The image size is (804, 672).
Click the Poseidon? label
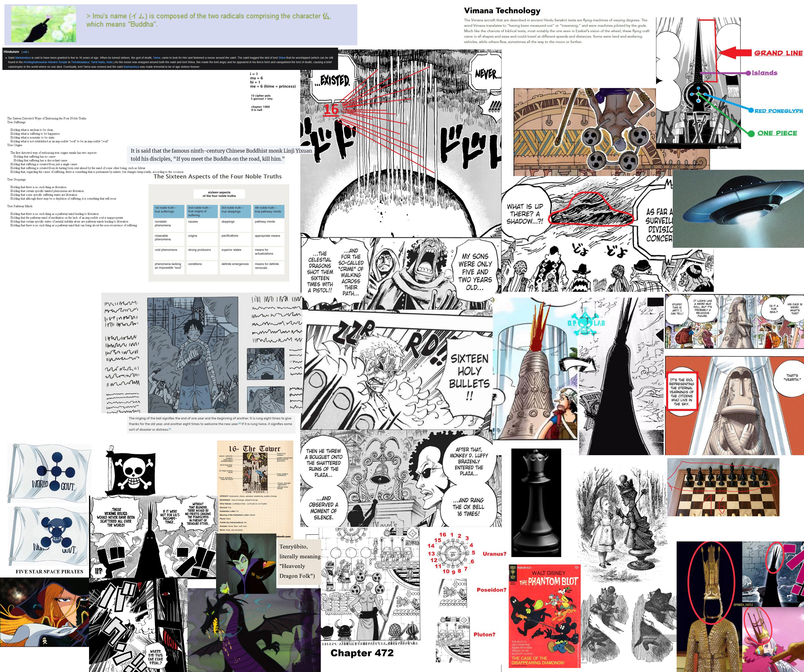pyautogui.click(x=491, y=590)
